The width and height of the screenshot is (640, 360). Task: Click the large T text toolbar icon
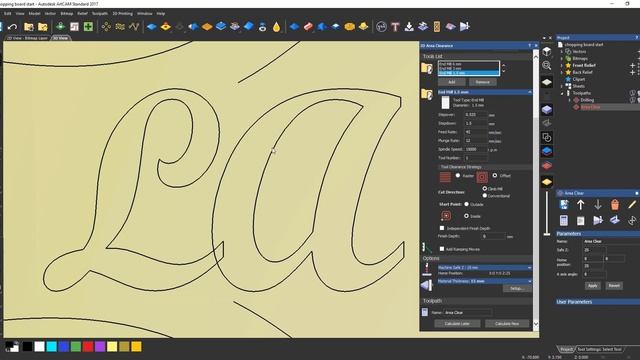coord(395,27)
